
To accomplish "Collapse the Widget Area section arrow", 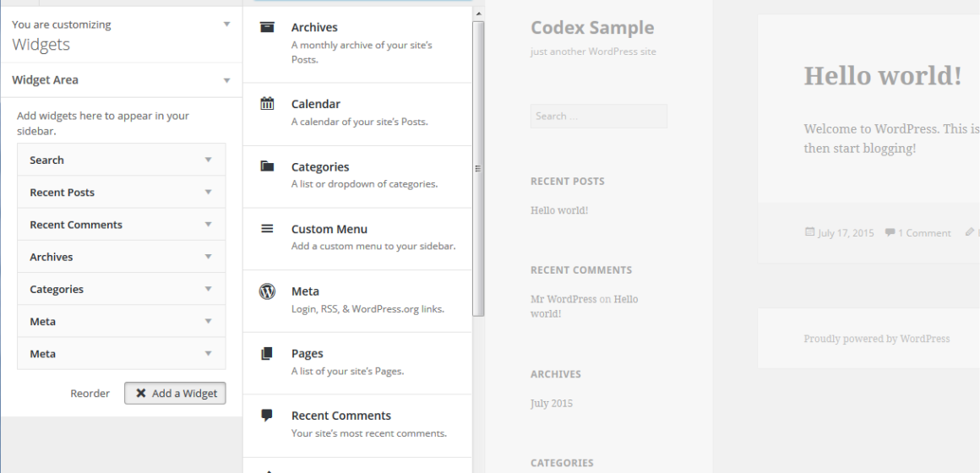I will click(x=227, y=80).
